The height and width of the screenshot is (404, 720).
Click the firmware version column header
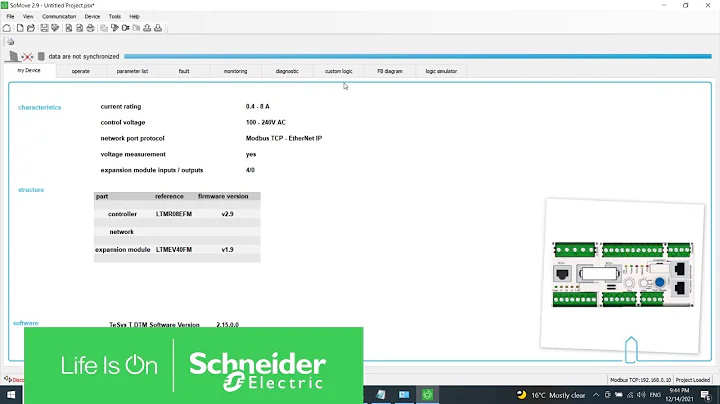(223, 196)
